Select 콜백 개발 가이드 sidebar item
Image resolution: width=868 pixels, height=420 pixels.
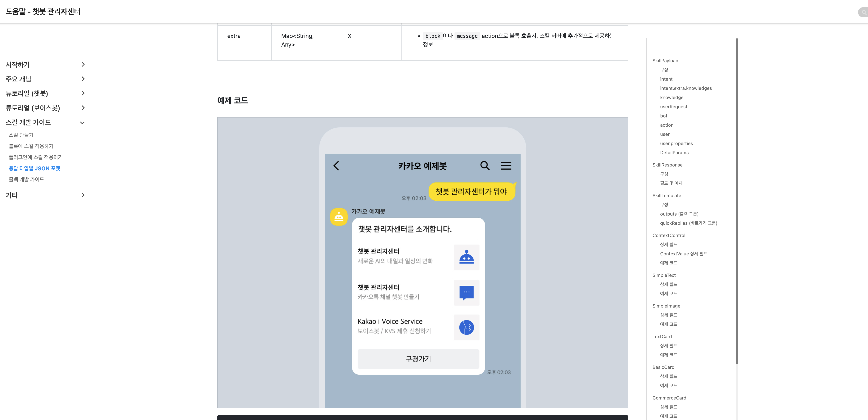26,179
